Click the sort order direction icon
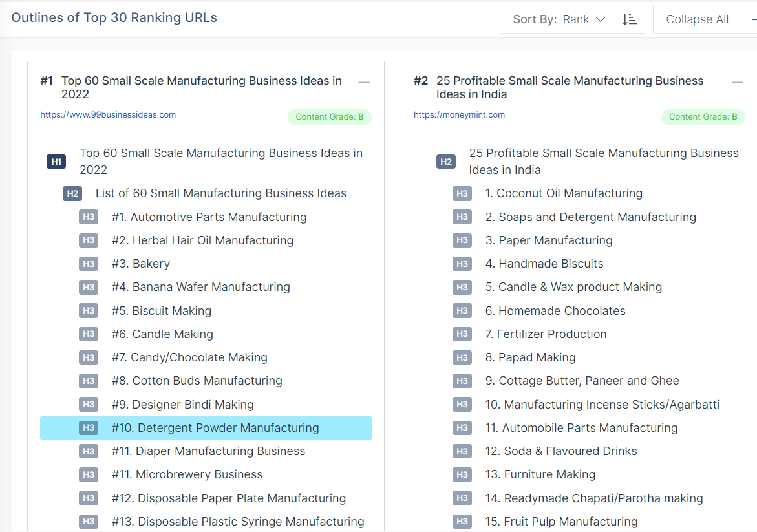 point(630,19)
